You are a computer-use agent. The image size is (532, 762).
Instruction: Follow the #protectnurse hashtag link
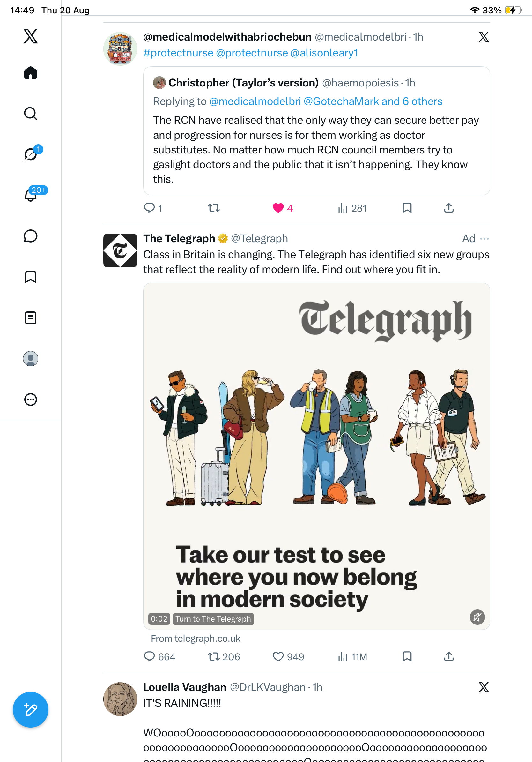point(178,53)
